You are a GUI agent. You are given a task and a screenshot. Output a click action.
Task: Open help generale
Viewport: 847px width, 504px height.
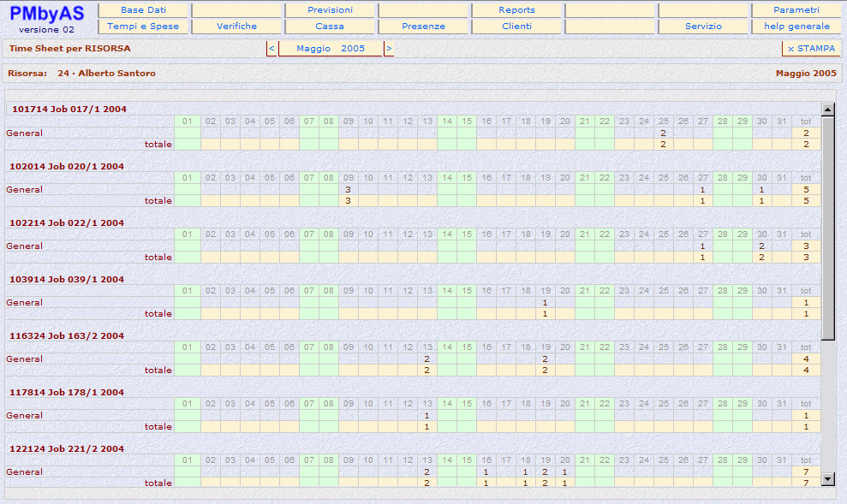(796, 27)
